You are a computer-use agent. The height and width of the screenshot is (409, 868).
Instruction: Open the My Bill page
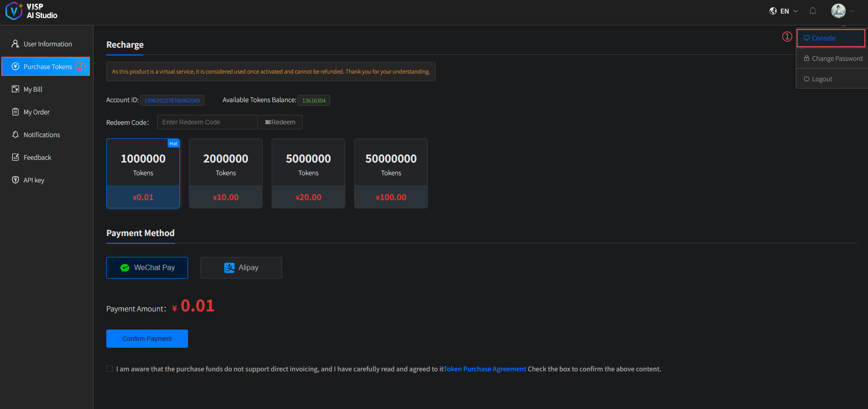[x=33, y=89]
